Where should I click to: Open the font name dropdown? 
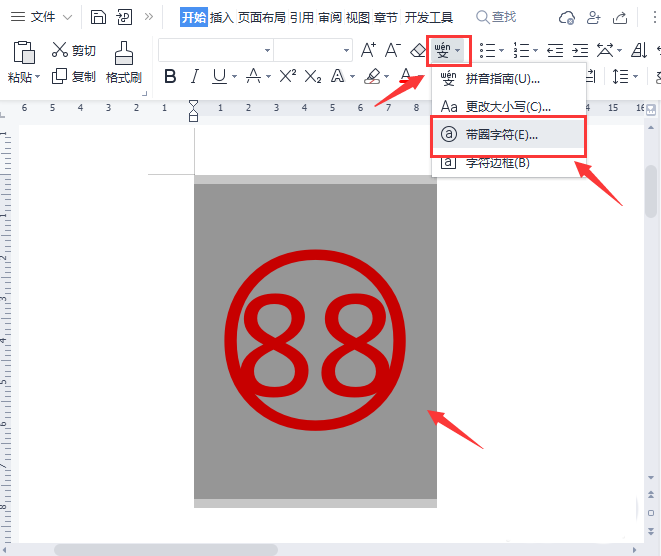point(266,50)
